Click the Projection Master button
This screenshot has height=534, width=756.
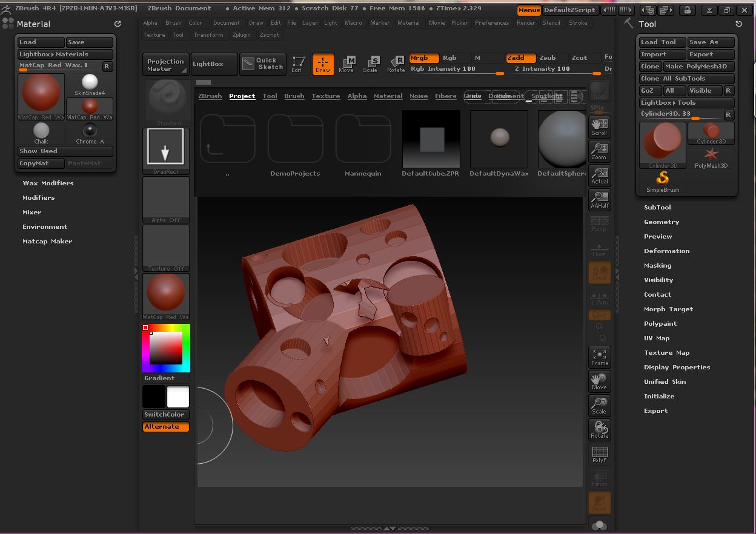click(x=166, y=64)
